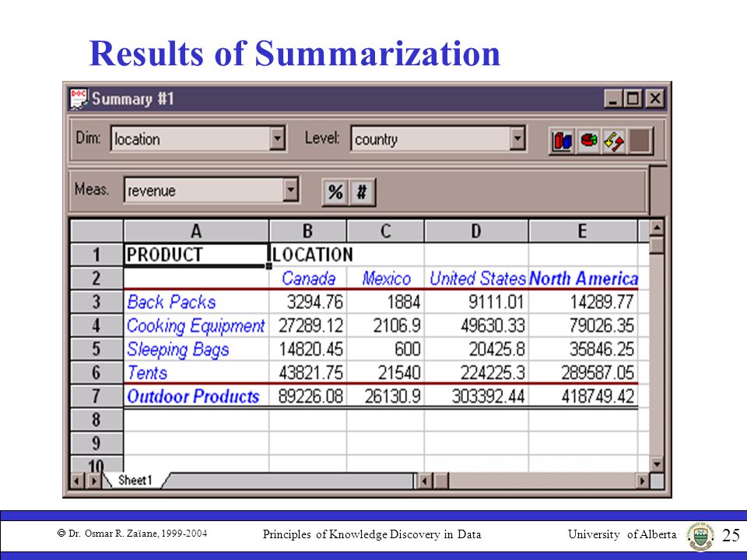Select row 7 header
This screenshot has height=560, width=747.
[96, 396]
